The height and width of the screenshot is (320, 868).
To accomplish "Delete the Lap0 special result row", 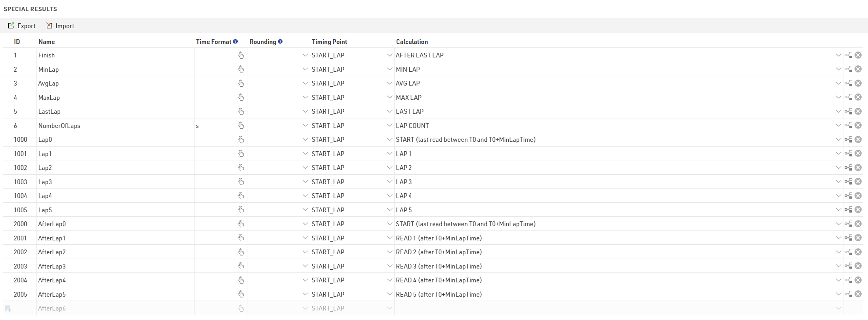I will pos(858,139).
